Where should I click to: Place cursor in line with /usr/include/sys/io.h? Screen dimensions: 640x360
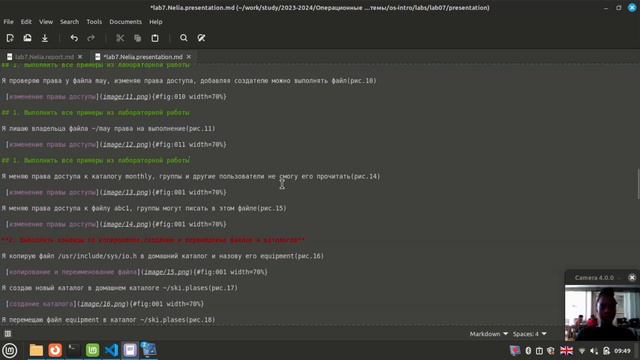(162, 256)
